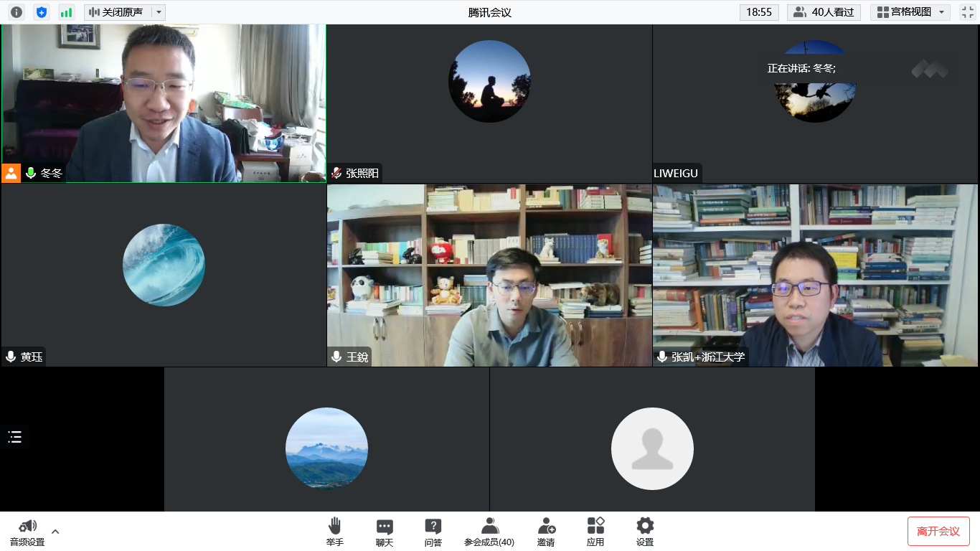The image size is (980, 551).
Task: Open the side list menu icon
Action: pyautogui.click(x=15, y=437)
